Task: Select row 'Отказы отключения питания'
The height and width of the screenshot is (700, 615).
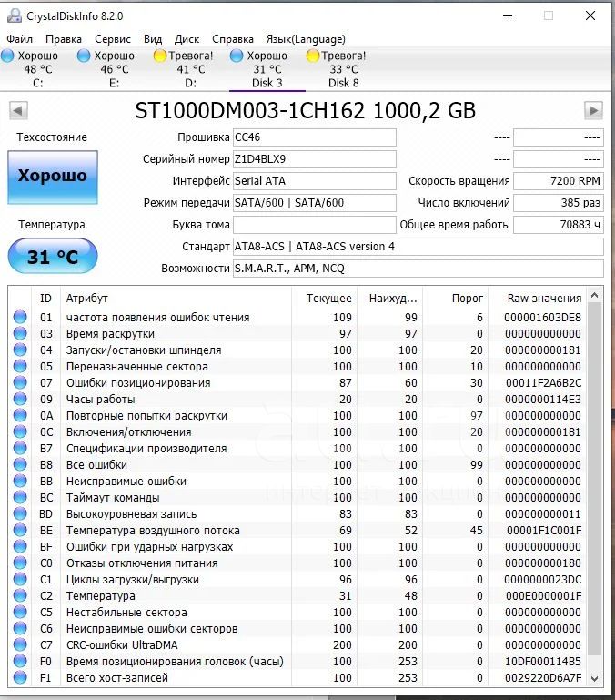Action: click(x=297, y=563)
